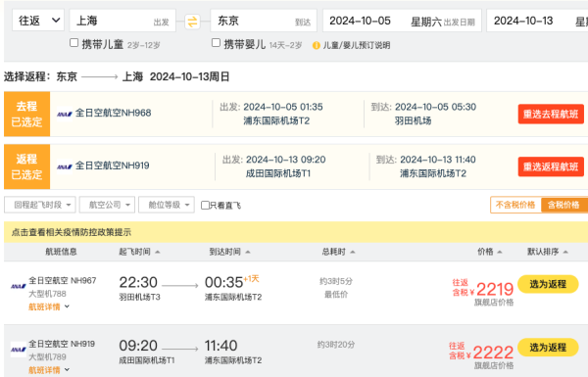588x377 pixels.
Task: Click 全日空航空NH968 outbound flight text
Action: pos(114,113)
